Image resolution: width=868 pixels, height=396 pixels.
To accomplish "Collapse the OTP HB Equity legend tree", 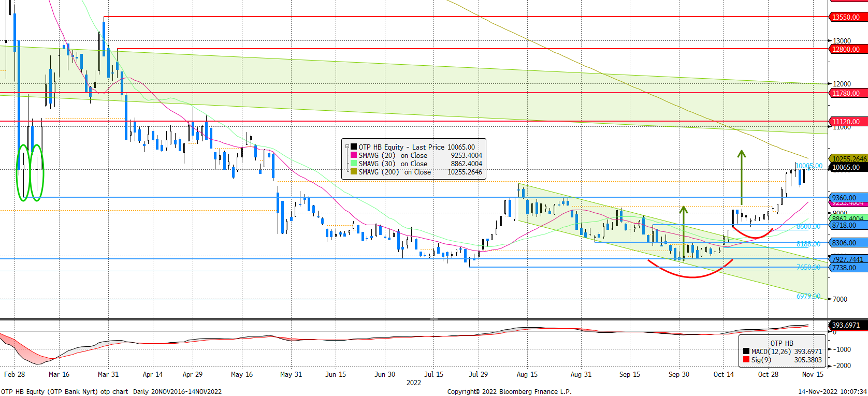I will tap(347, 147).
